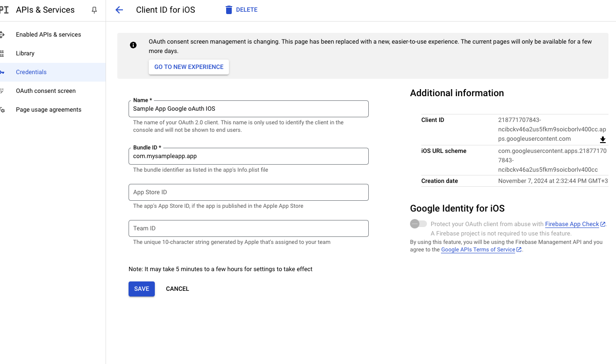The image size is (616, 364).
Task: Open the Library menu item
Action: point(25,53)
